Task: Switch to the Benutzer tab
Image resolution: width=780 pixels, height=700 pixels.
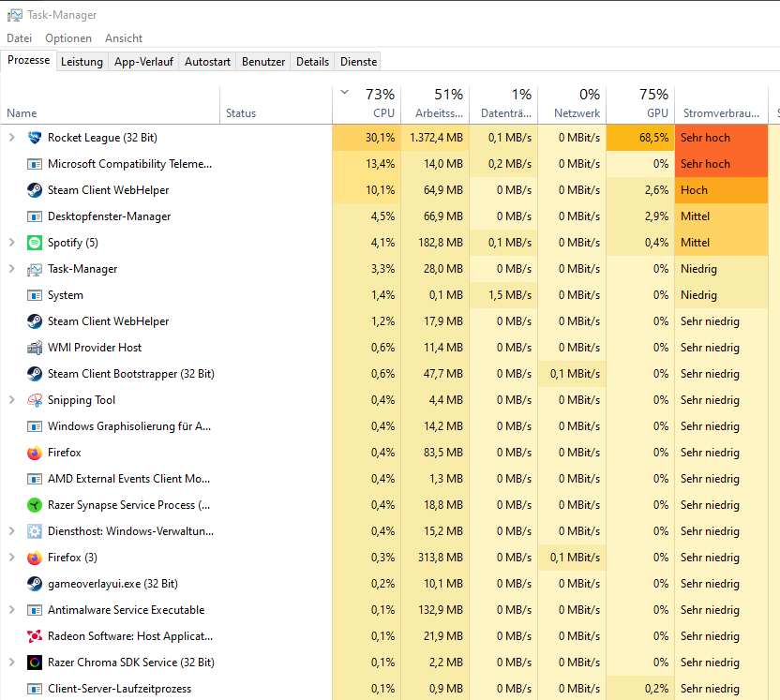Action: (x=263, y=62)
